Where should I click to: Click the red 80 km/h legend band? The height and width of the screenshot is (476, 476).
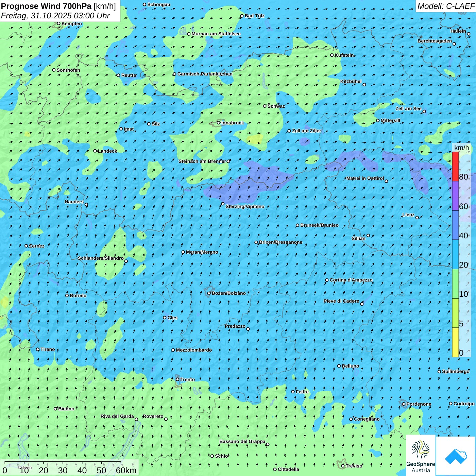pyautogui.click(x=455, y=166)
